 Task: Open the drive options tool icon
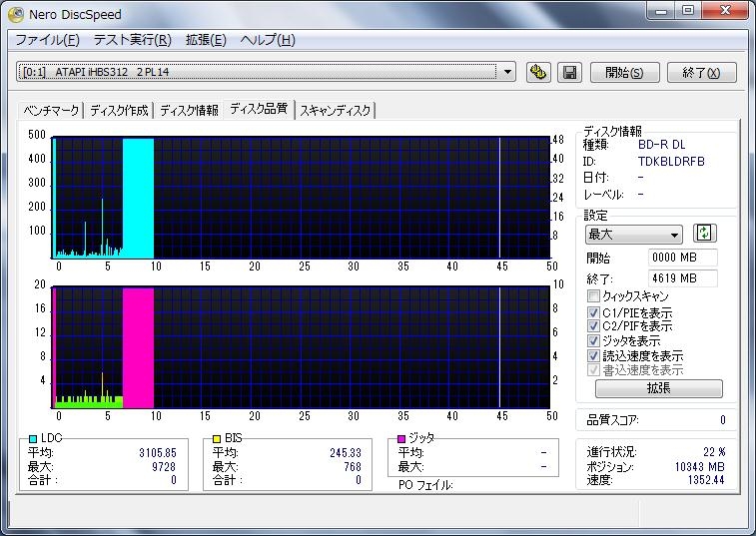point(538,72)
